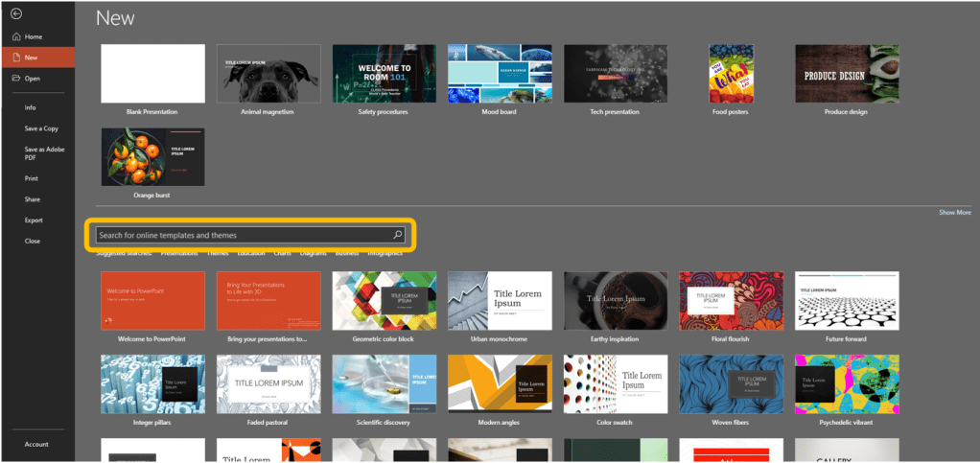Open the Share option
This screenshot has height=463, width=980.
point(33,199)
